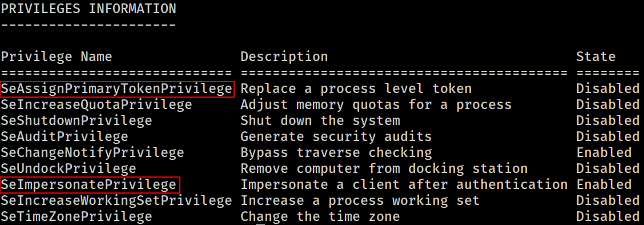
Task: Click the SeTimeZonePrivilege entry
Action: tap(76, 216)
